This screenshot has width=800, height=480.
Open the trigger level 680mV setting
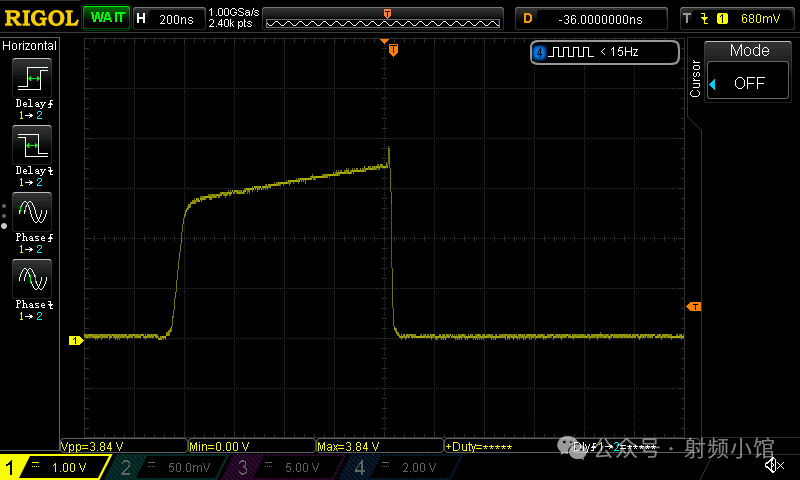pos(737,18)
